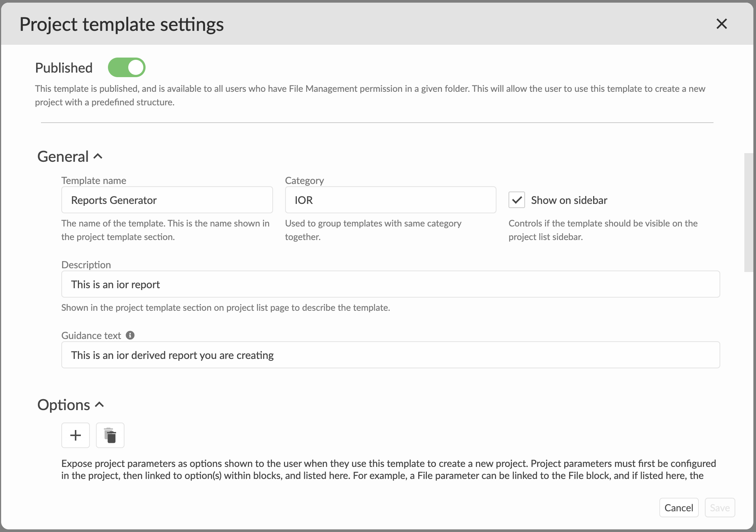Click into the Guidance text input
The image size is (756, 532).
390,355
